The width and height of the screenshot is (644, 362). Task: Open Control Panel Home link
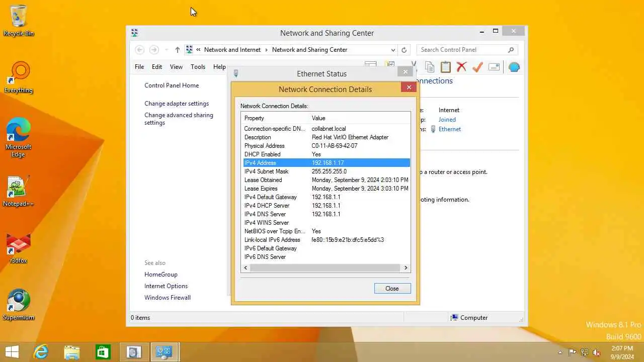pyautogui.click(x=172, y=85)
